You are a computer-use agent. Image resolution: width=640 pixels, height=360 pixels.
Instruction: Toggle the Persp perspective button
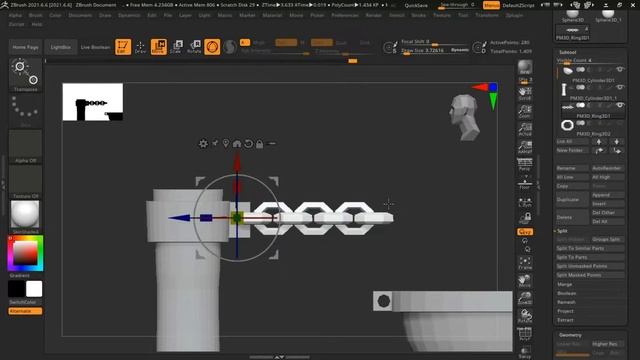pyautogui.click(x=525, y=164)
